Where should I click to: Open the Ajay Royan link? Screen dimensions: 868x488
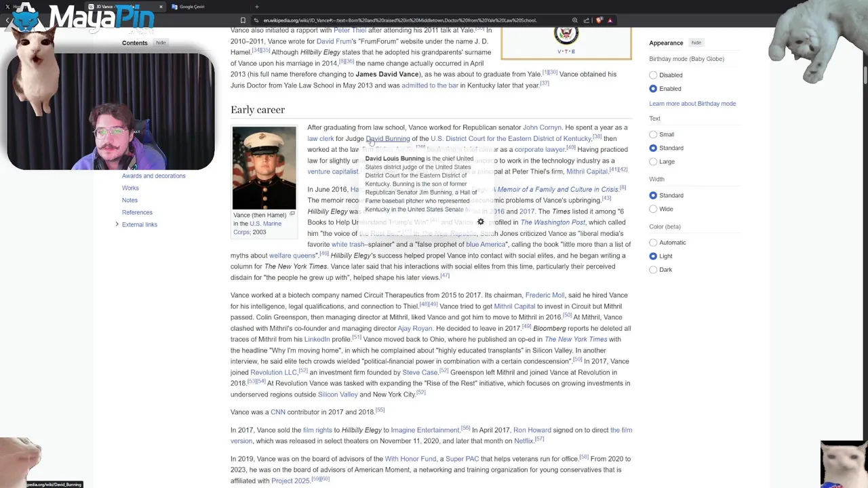(415, 329)
